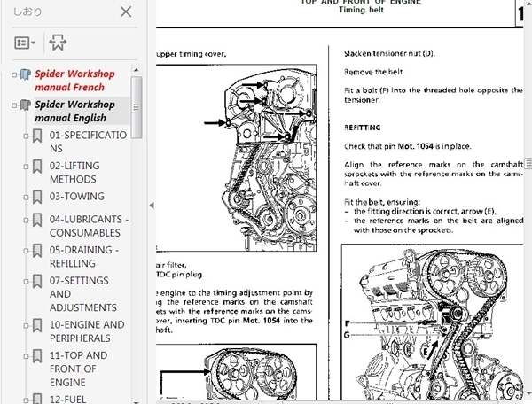
Task: Expand the 10-ENGINE AND PERIPHERALS node
Action: 26,325
